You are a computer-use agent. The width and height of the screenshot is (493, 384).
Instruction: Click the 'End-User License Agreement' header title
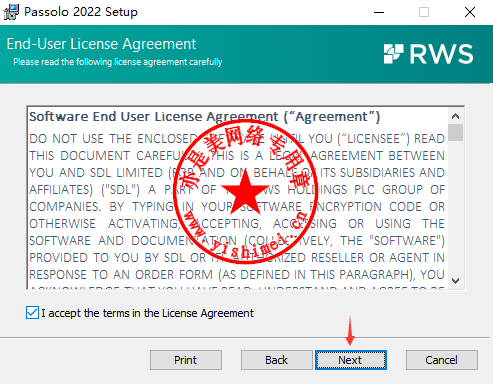point(101,44)
